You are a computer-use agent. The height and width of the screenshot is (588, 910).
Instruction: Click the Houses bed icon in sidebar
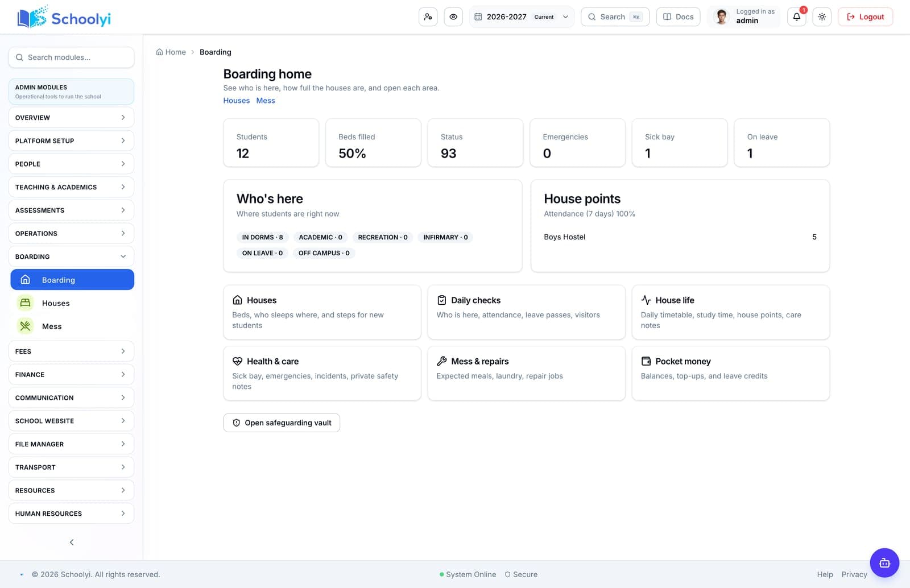coord(25,303)
